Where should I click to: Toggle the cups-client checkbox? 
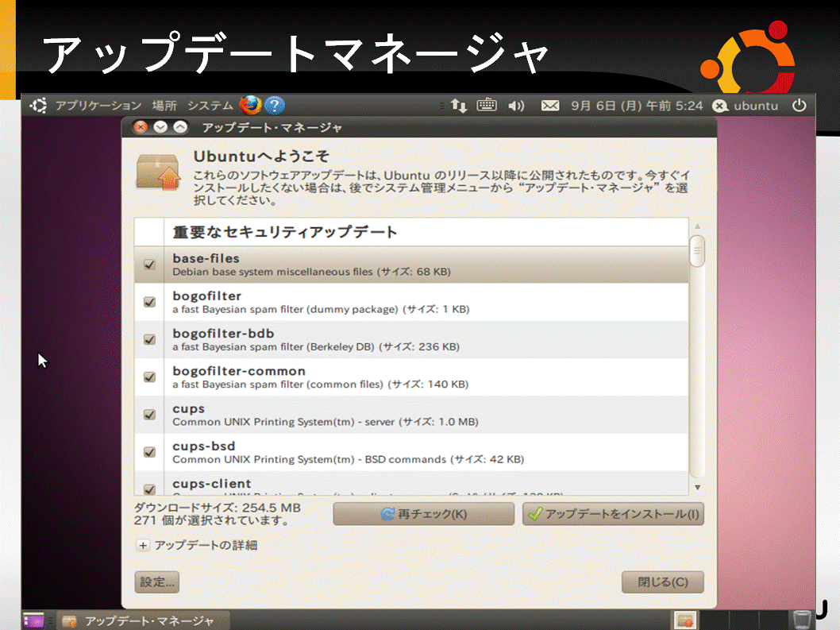coord(149,489)
